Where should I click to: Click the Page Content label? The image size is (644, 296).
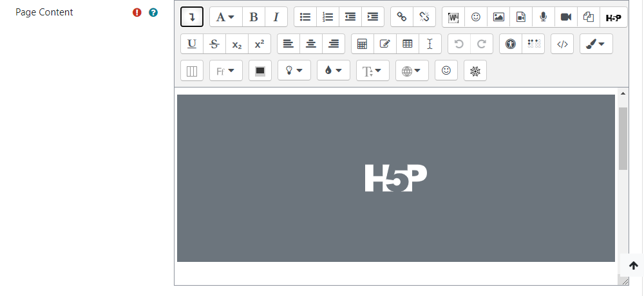tap(44, 12)
